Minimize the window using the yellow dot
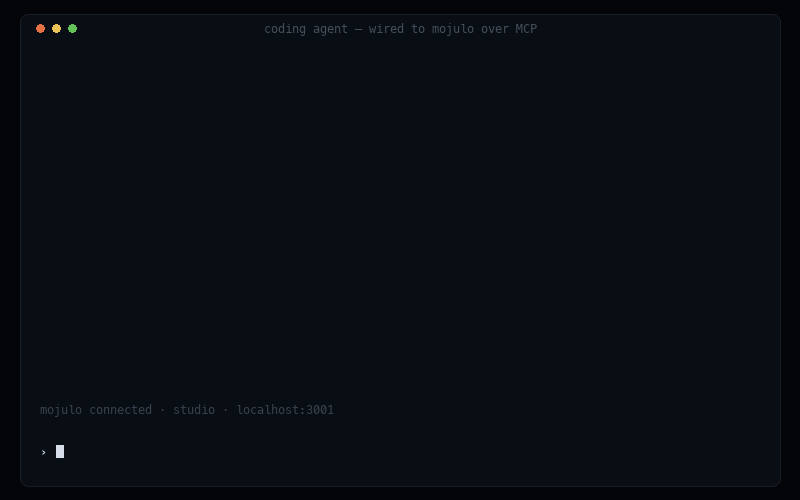 [57, 29]
